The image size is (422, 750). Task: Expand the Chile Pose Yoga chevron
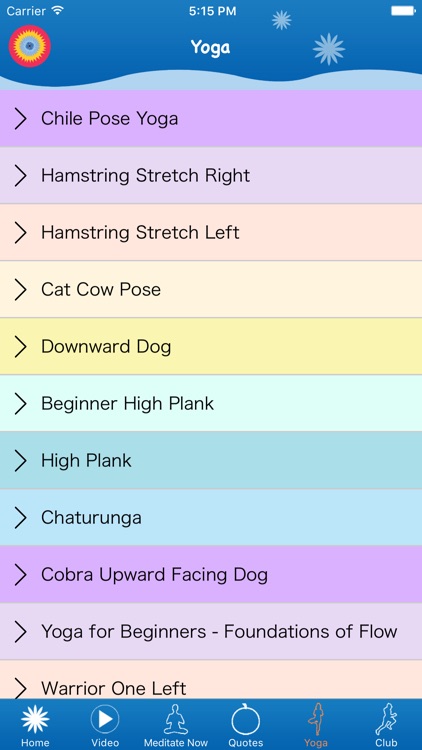(x=21, y=119)
